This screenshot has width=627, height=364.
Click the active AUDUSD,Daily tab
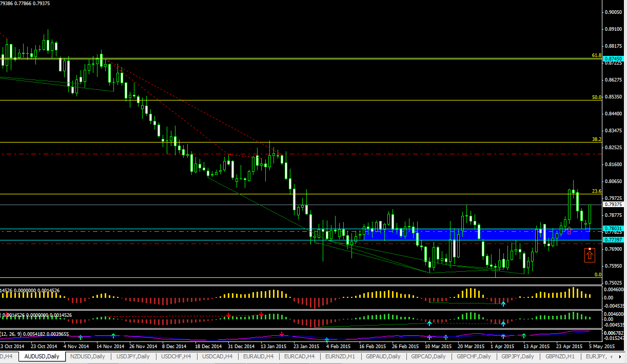point(42,356)
